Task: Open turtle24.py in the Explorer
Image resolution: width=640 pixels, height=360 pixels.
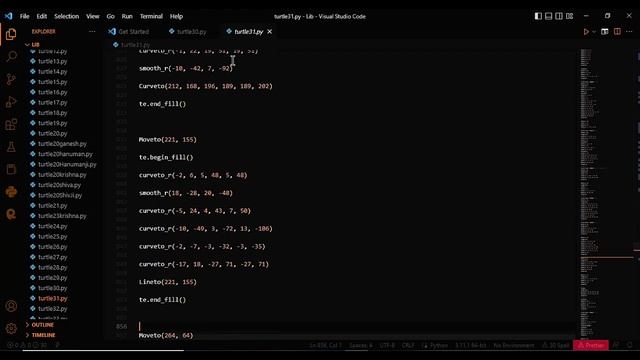Action: pos(52,226)
